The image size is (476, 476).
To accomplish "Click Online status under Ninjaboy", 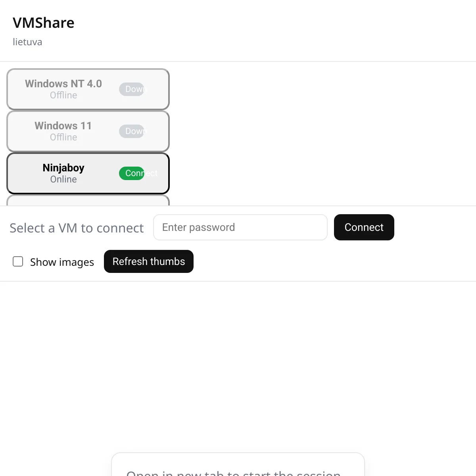I will click(x=63, y=179).
